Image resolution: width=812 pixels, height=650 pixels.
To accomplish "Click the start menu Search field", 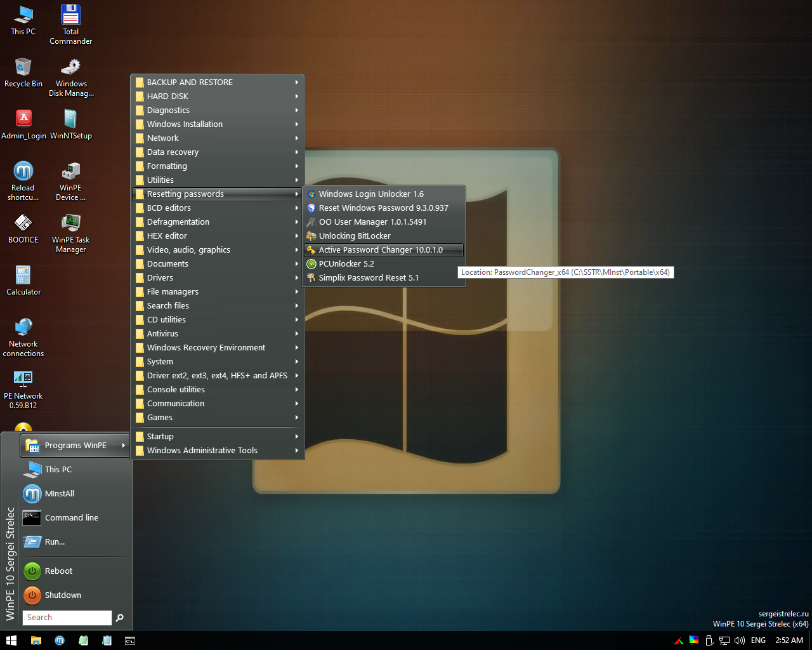I will 67,618.
